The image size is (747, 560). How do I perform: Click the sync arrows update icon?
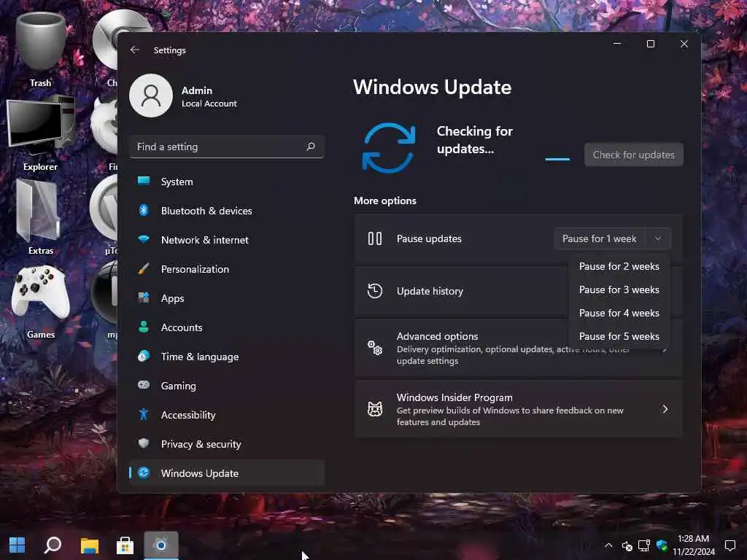click(x=389, y=147)
